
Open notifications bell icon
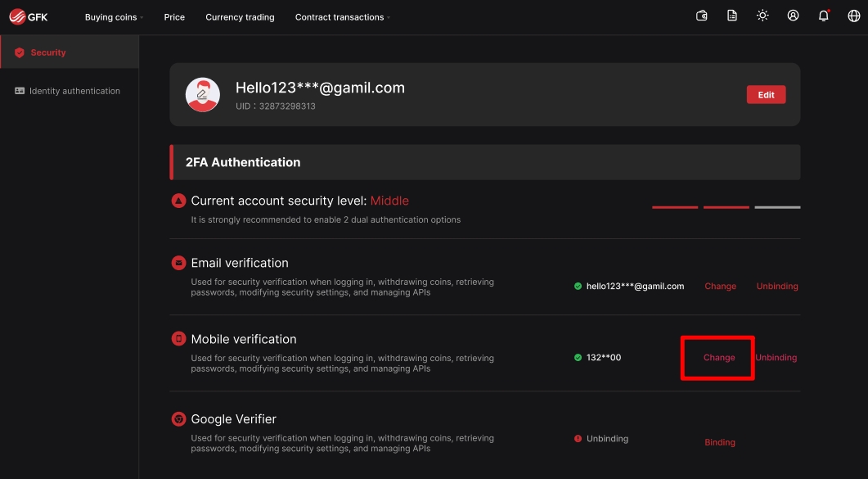tap(824, 16)
